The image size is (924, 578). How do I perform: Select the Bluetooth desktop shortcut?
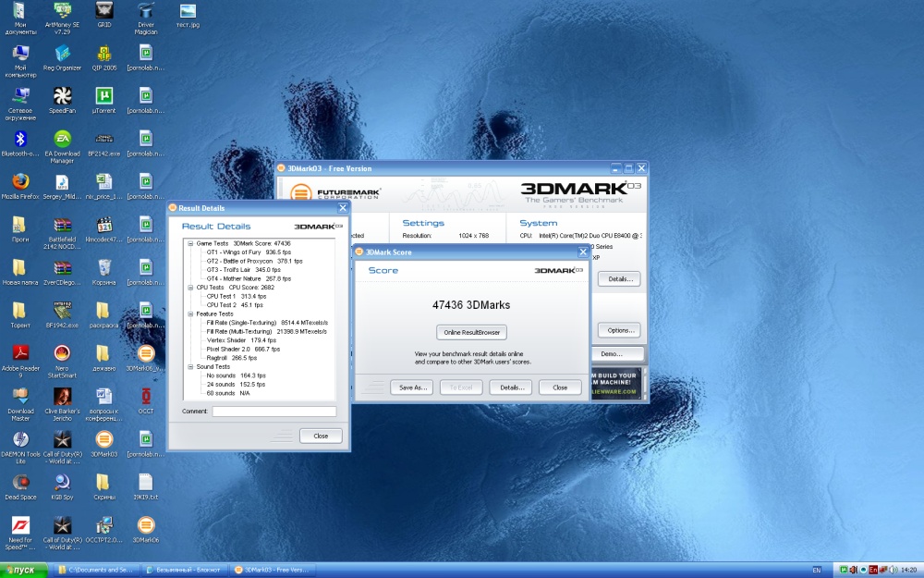(x=20, y=143)
